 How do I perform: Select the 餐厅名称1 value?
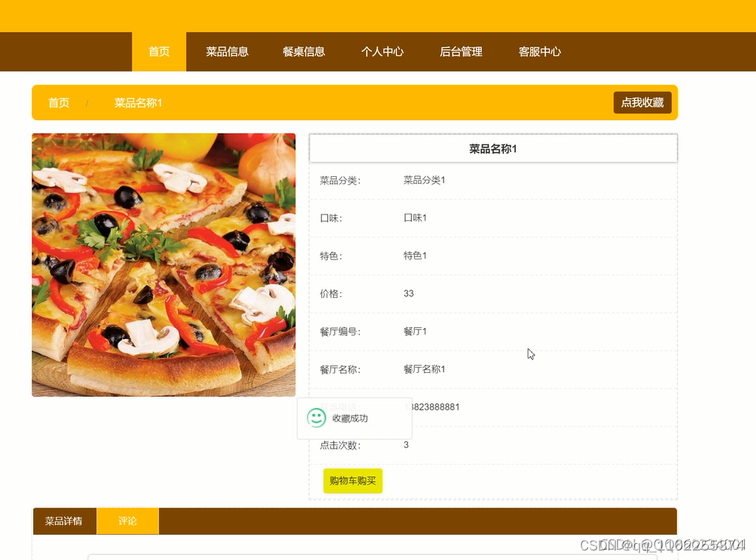point(424,369)
